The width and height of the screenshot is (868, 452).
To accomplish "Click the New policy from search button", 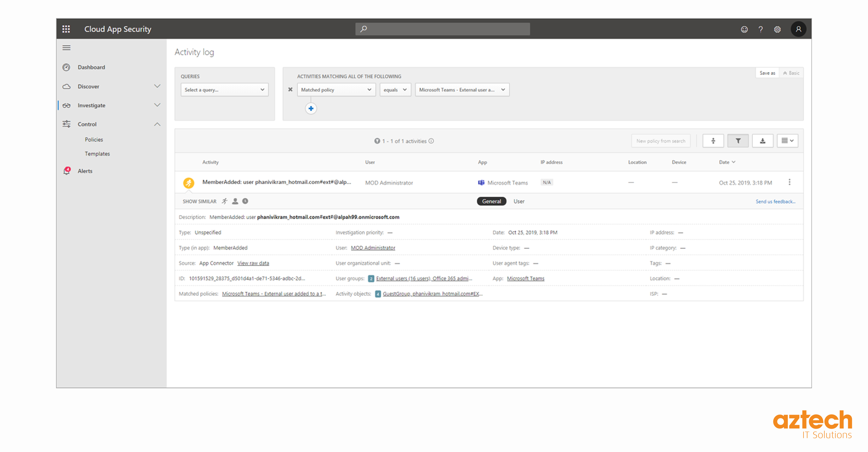I will click(661, 141).
